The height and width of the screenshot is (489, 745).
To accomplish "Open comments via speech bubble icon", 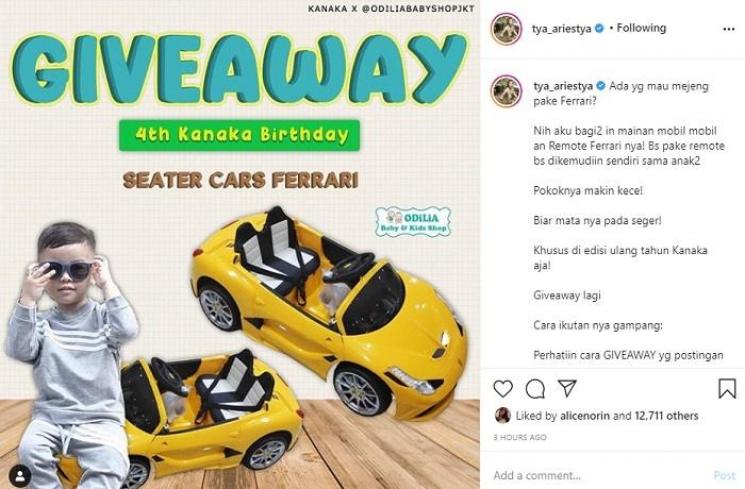I will pyautogui.click(x=535, y=389).
